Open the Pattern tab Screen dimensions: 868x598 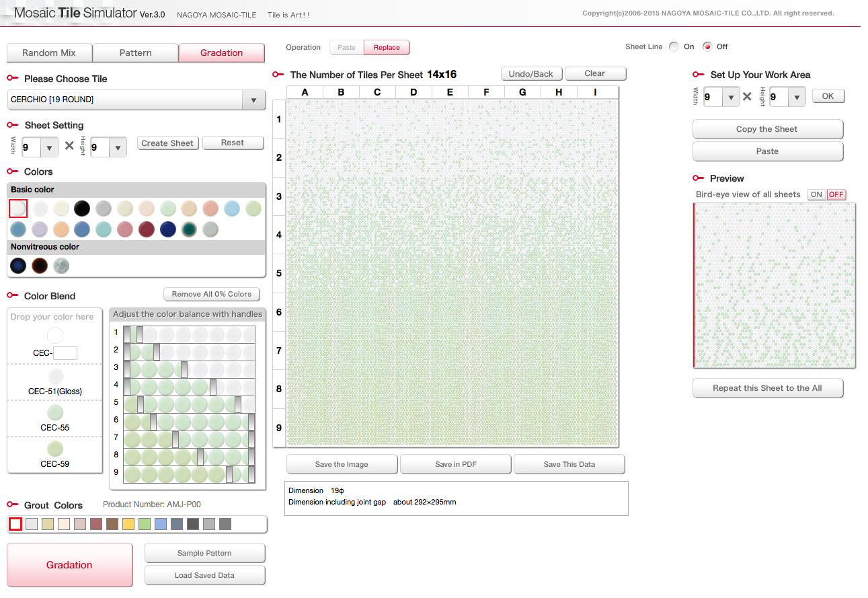coord(135,52)
